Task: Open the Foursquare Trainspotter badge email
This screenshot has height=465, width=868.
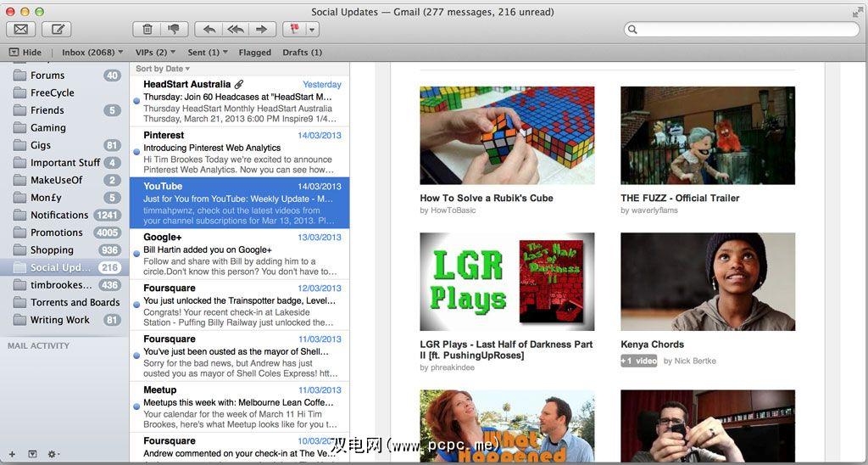Action: pyautogui.click(x=240, y=305)
